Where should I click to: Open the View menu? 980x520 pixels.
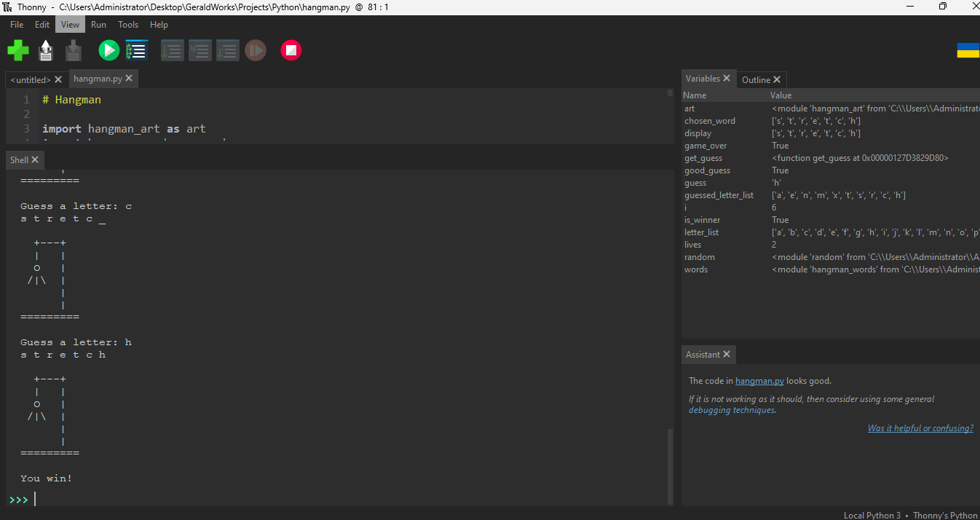point(70,25)
